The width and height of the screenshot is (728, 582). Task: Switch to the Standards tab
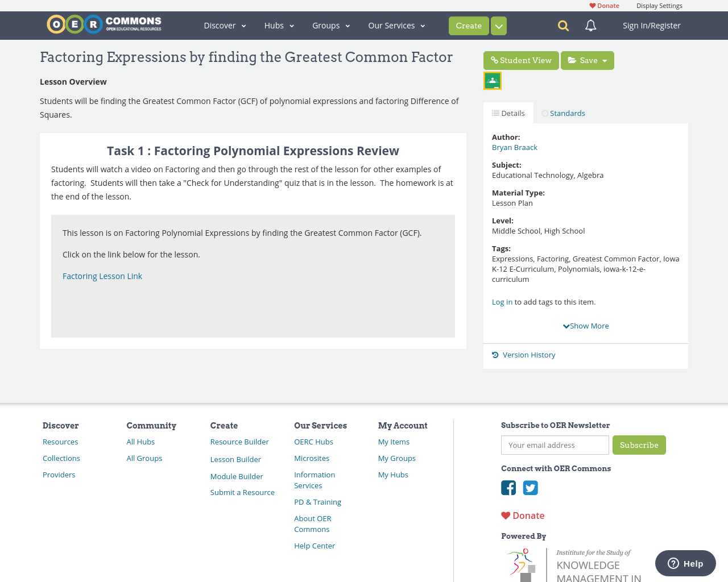[564, 113]
